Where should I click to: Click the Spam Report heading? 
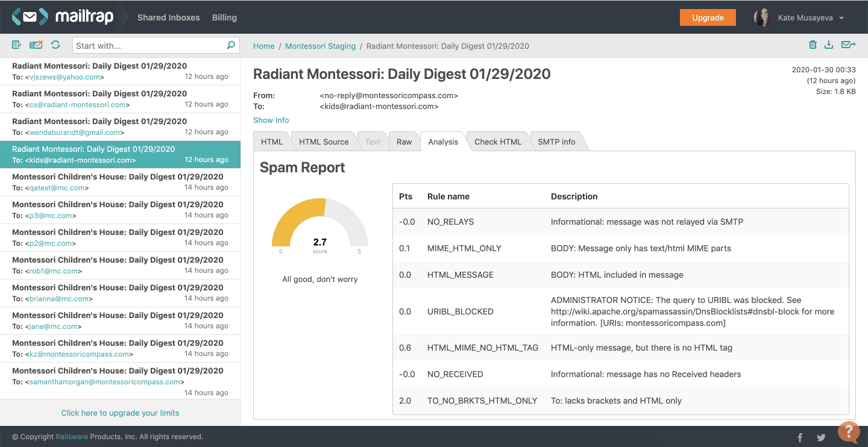(303, 167)
